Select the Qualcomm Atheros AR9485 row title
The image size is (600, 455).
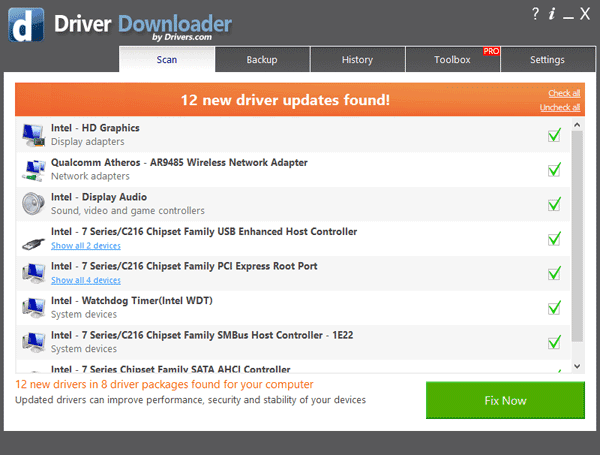coord(179,162)
